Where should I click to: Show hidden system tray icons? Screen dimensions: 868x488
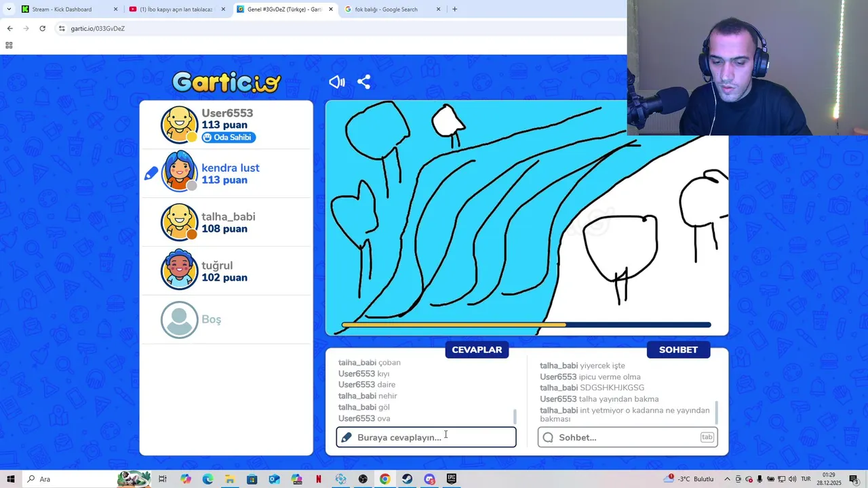(727, 479)
